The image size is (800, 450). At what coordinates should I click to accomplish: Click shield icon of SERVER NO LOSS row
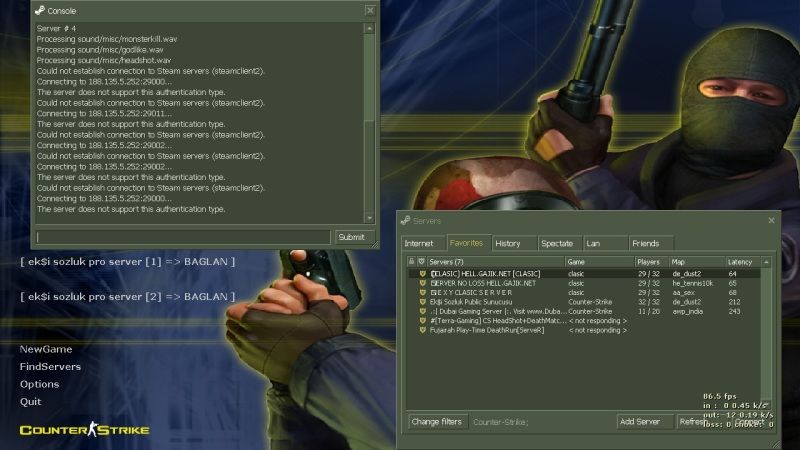pos(422,283)
